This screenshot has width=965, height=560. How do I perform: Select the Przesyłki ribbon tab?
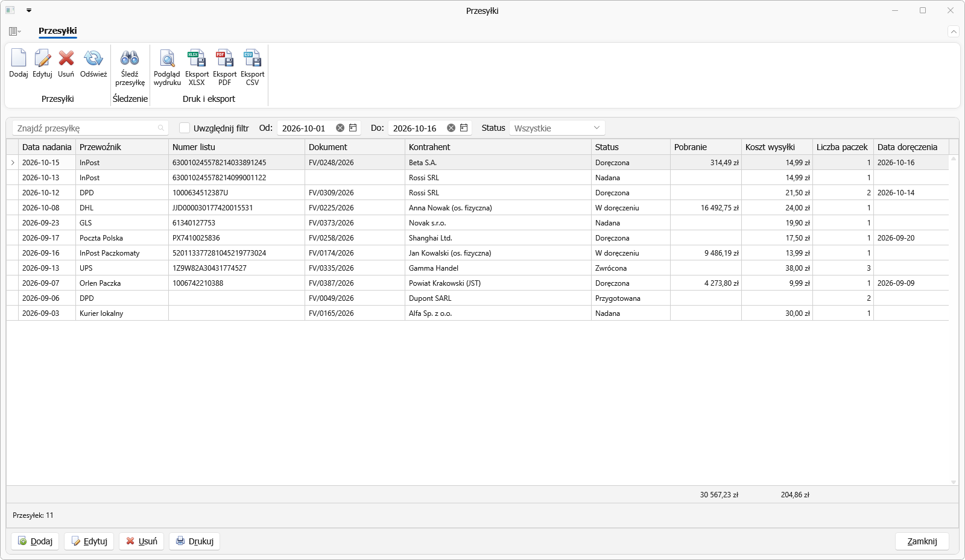tap(58, 31)
